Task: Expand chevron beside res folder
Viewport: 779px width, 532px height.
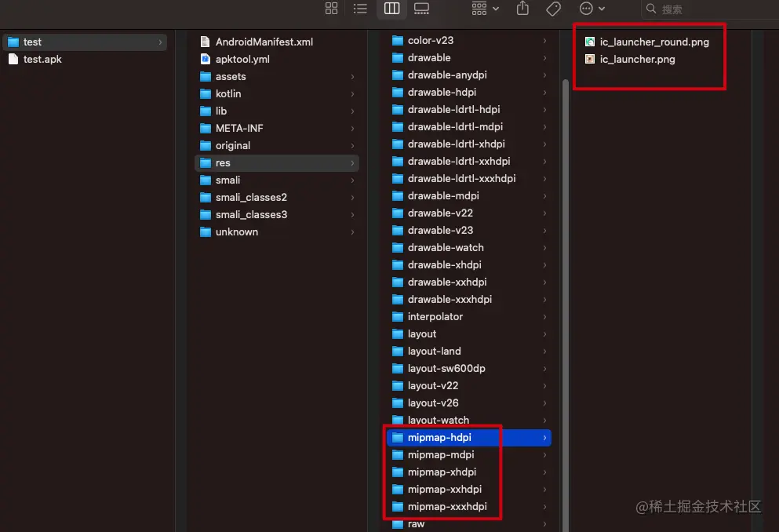Action: pos(352,163)
